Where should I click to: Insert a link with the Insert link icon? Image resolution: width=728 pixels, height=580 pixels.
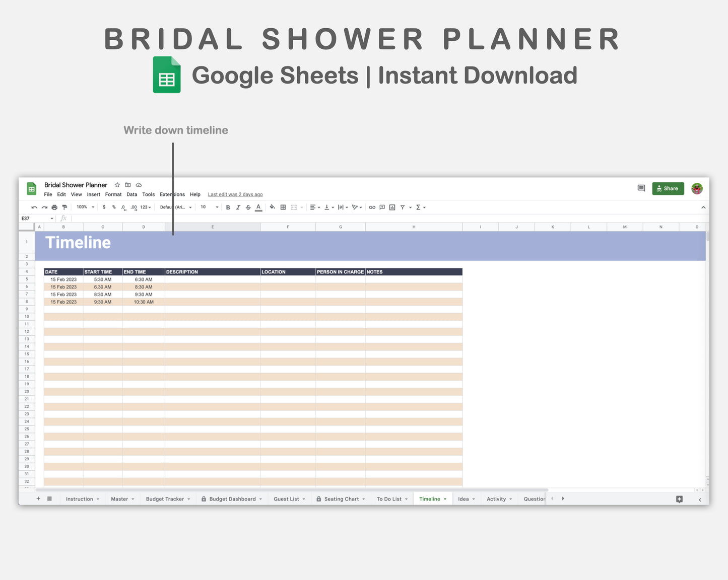(x=372, y=207)
